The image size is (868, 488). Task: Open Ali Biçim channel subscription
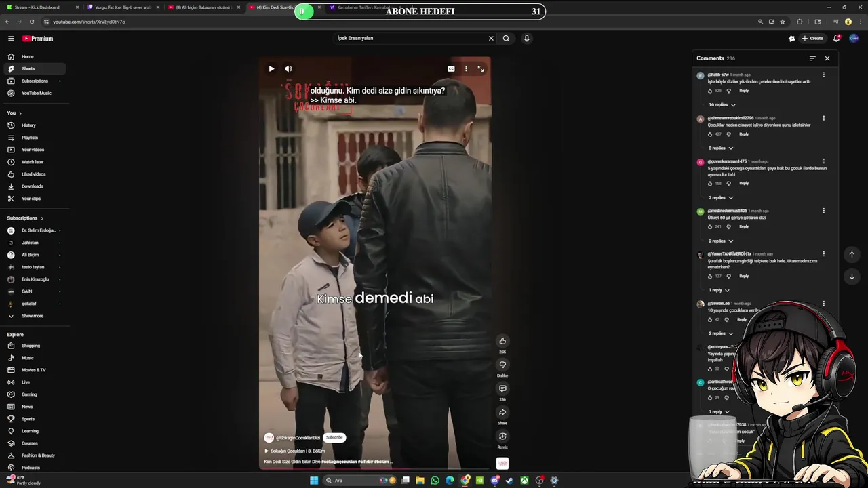34,255
